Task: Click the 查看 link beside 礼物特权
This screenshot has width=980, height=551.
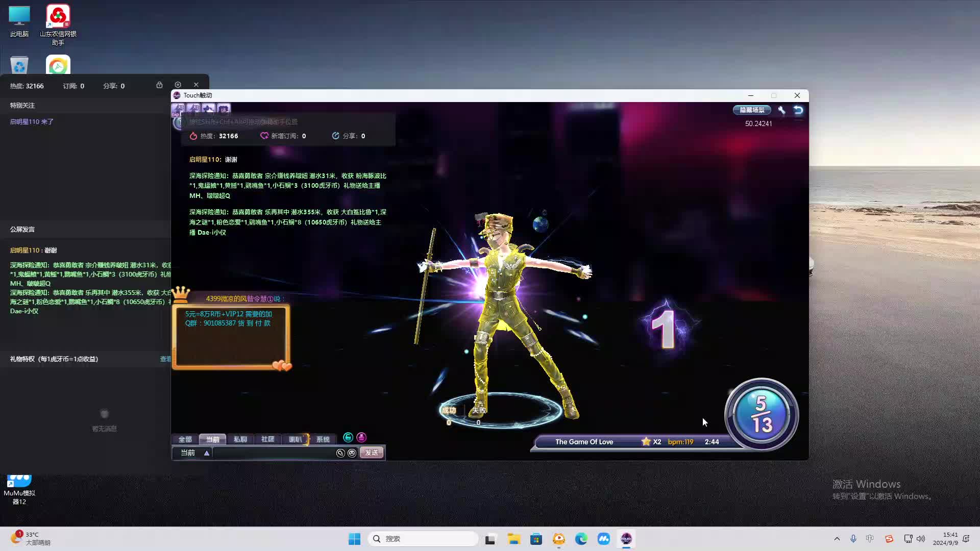Action: pos(165,359)
